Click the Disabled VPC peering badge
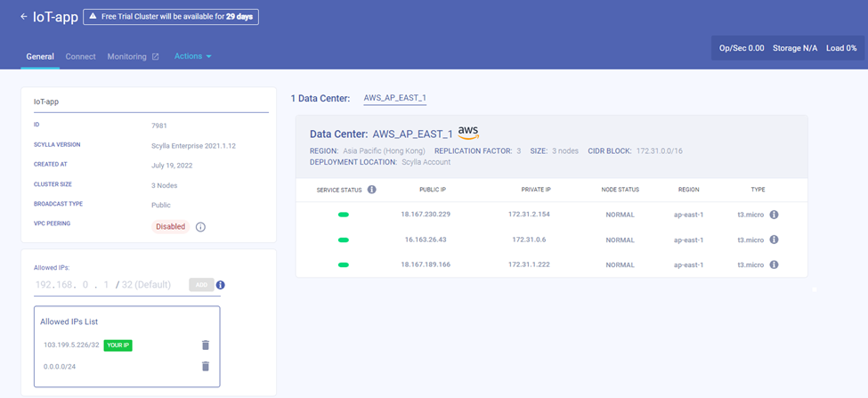 [x=171, y=226]
